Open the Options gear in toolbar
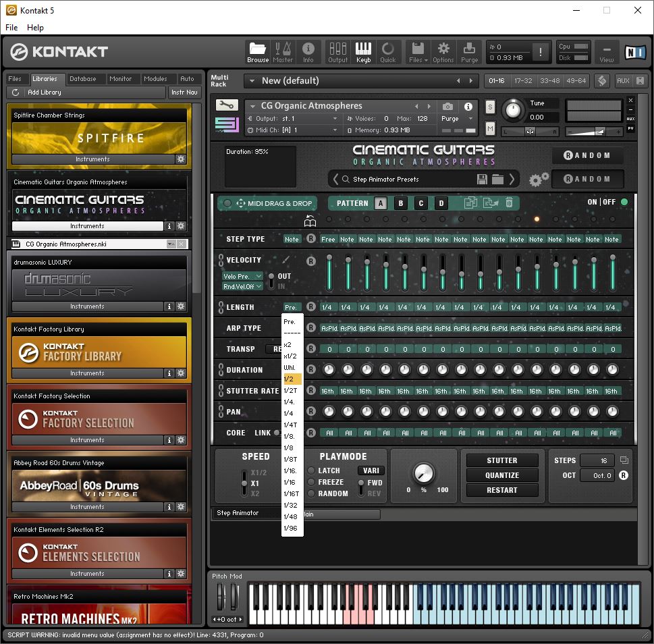 tap(443, 52)
